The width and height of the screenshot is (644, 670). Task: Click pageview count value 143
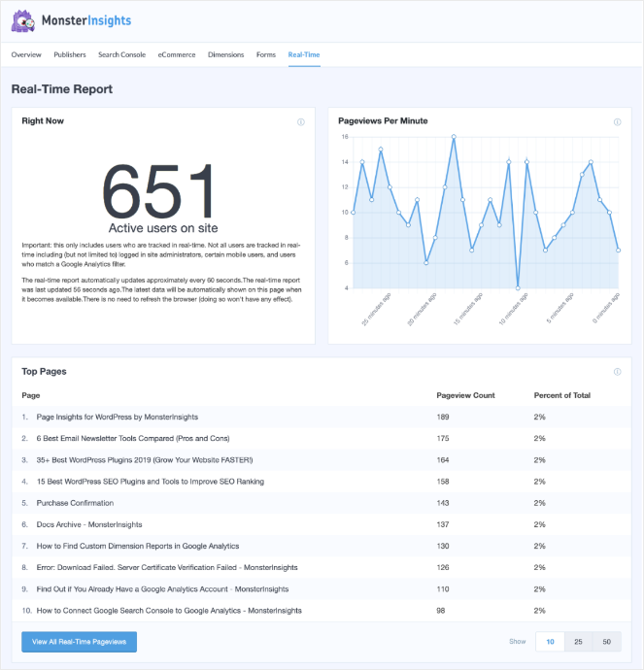[x=443, y=503]
